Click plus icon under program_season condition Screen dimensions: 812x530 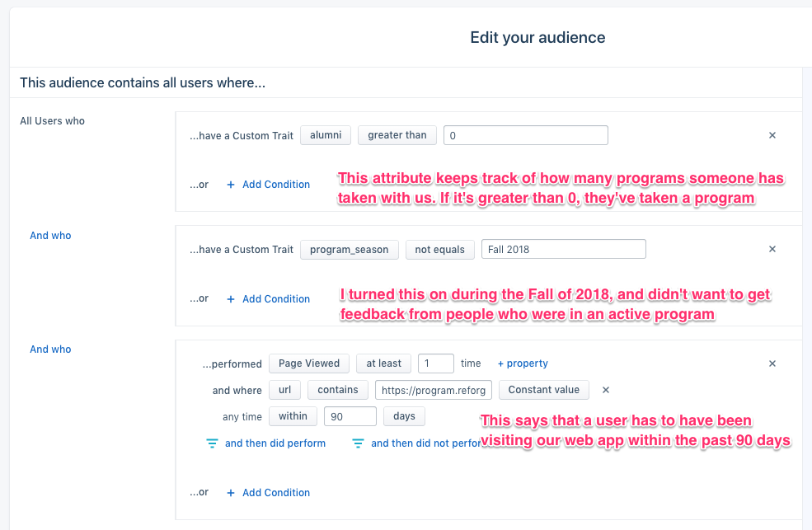click(x=231, y=299)
